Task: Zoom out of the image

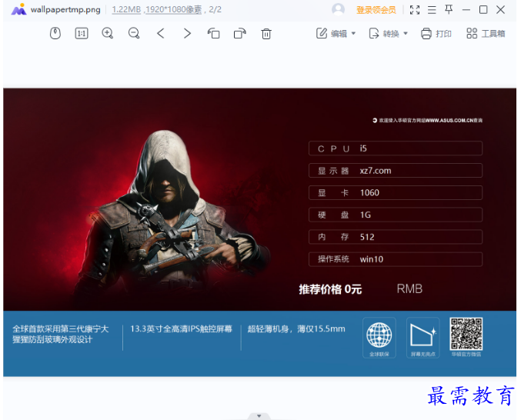Action: point(134,34)
